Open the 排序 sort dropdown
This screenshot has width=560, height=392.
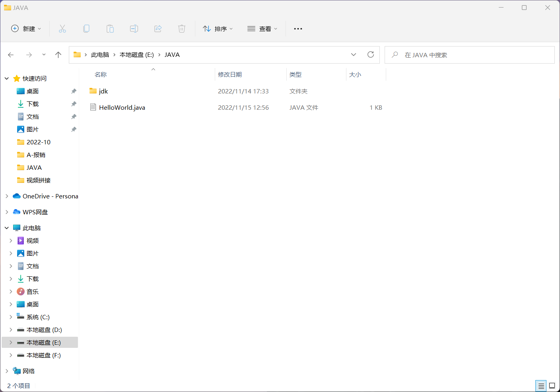[218, 29]
